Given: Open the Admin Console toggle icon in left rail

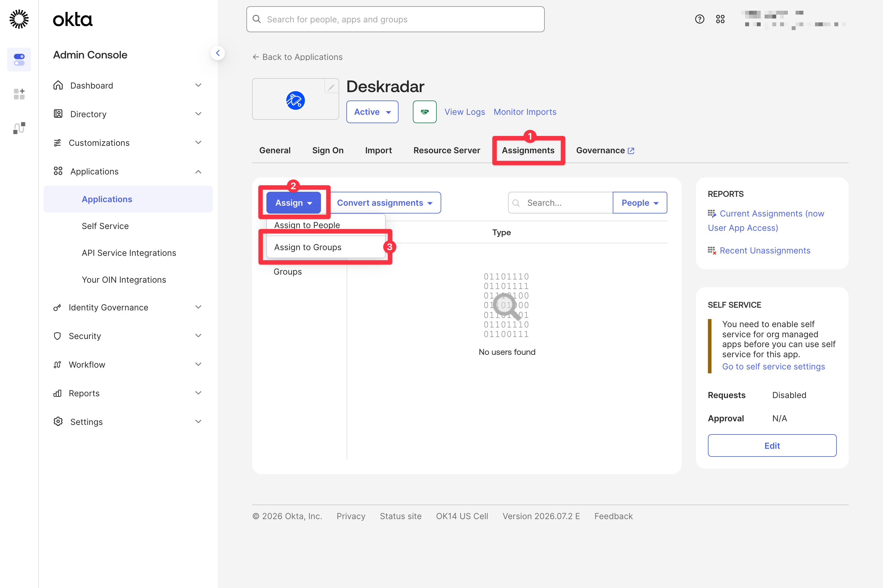Looking at the screenshot, I should [x=19, y=60].
